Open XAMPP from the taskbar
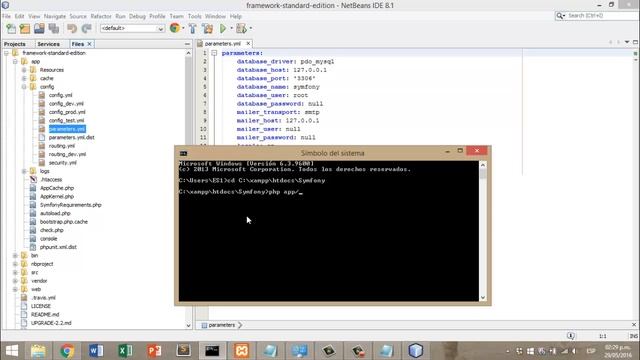The image size is (640, 360). click(242, 351)
